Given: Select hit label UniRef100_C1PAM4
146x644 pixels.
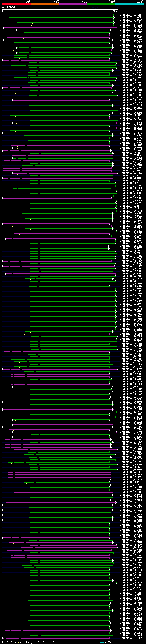Looking at the screenshot, I should tap(131, 344).
